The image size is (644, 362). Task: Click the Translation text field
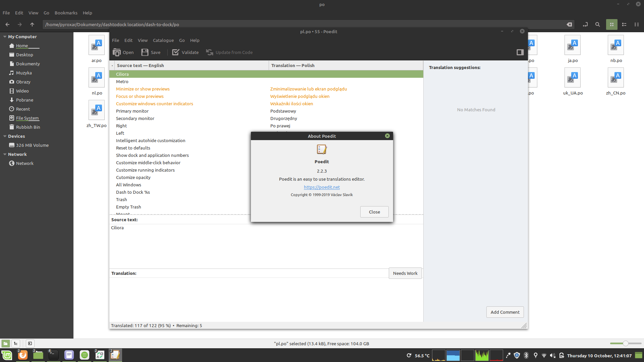pos(266,299)
